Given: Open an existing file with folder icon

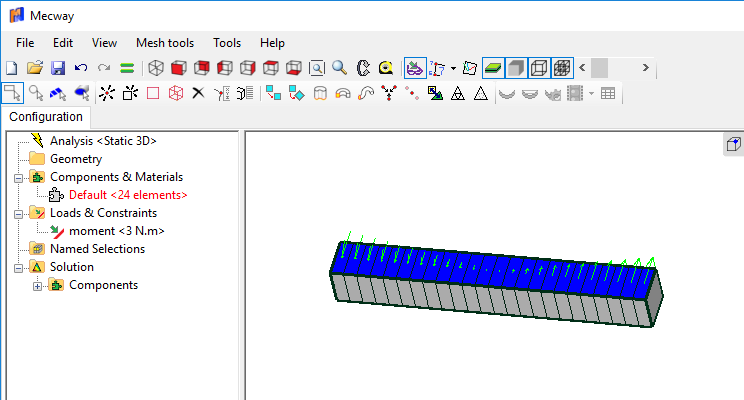Looking at the screenshot, I should 35,68.
